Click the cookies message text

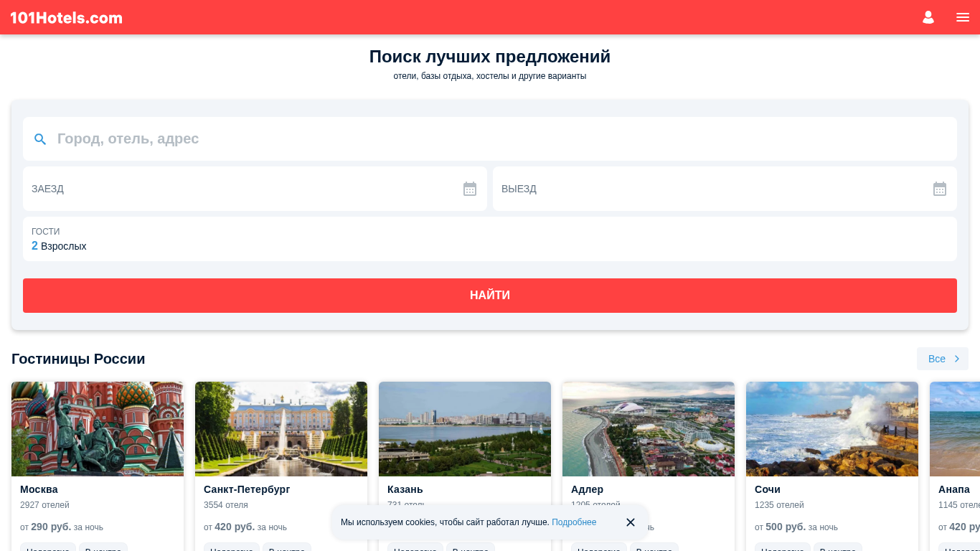[445, 522]
